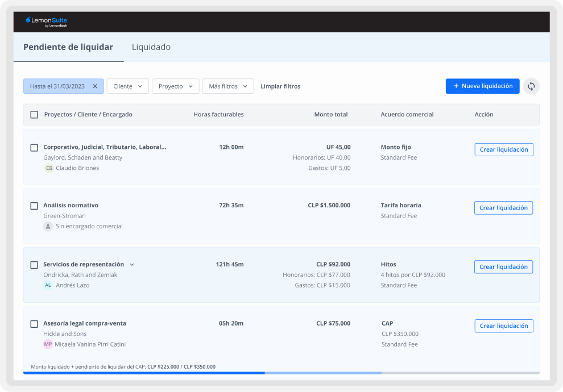The height and width of the screenshot is (392, 563).
Task: Click client Green-Stroman
Action: point(64,215)
